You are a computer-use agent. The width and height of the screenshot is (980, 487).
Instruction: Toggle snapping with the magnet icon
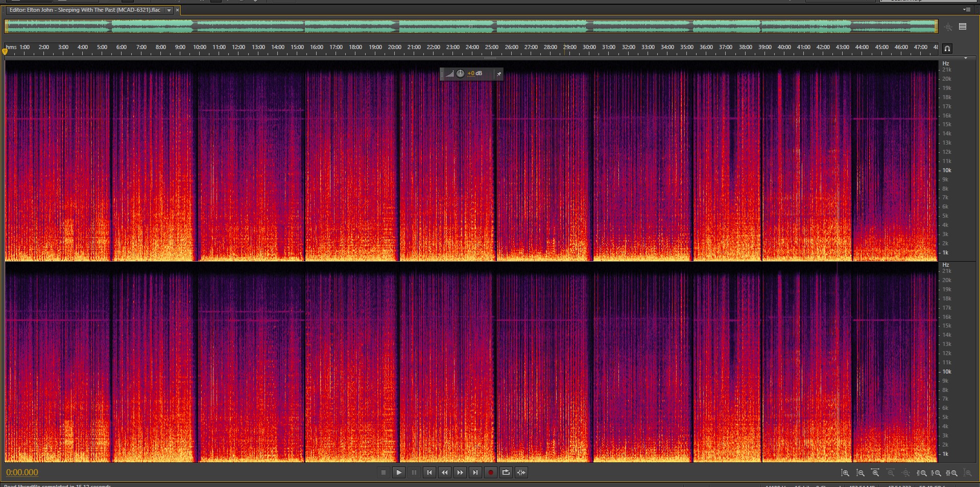point(947,49)
